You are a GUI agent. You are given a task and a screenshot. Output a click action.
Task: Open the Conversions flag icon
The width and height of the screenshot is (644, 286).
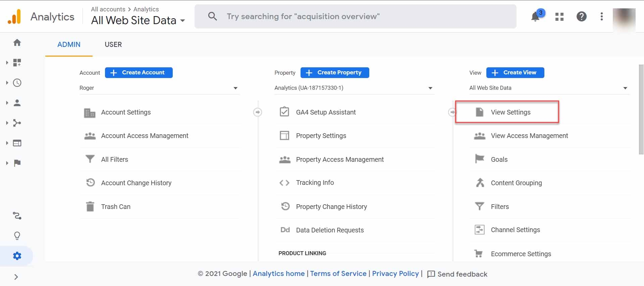pyautogui.click(x=17, y=163)
